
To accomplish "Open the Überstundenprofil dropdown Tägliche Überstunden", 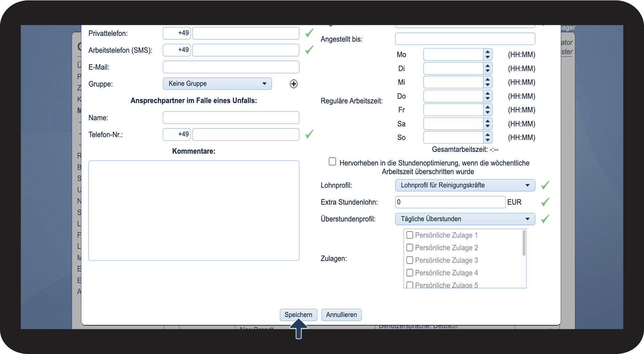I will tap(465, 219).
